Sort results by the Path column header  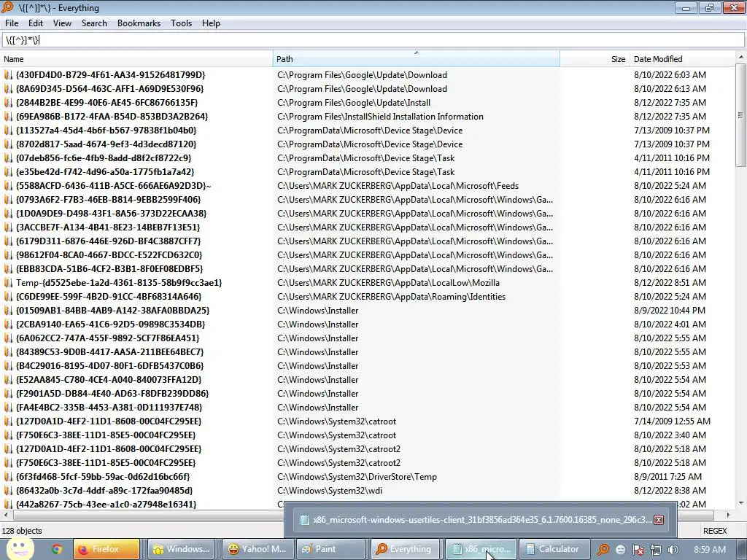pos(417,59)
